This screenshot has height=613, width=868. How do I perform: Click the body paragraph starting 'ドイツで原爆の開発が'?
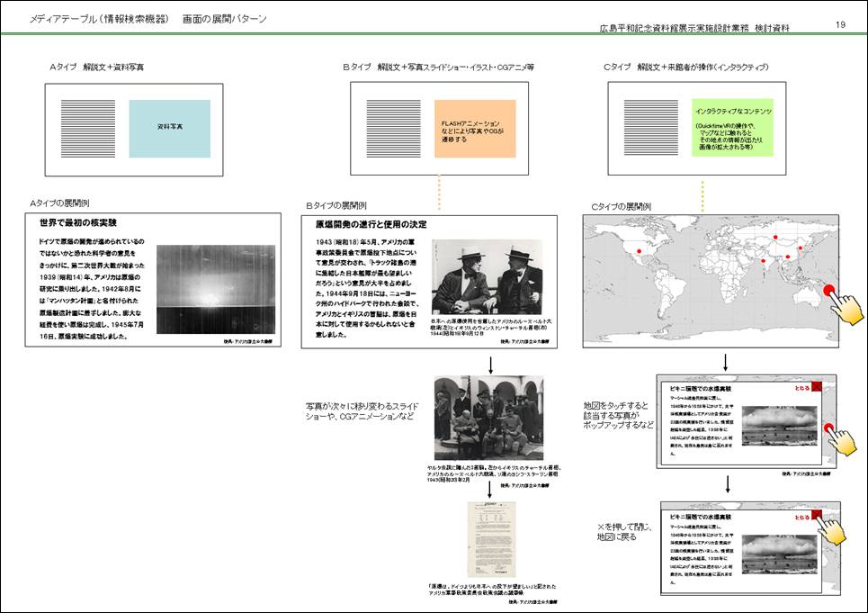[92, 289]
